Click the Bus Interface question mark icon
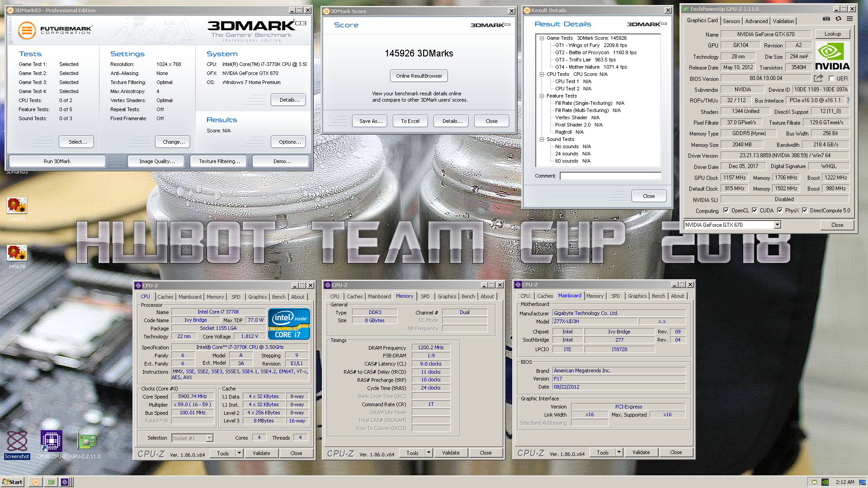The image size is (868, 488). (x=848, y=100)
